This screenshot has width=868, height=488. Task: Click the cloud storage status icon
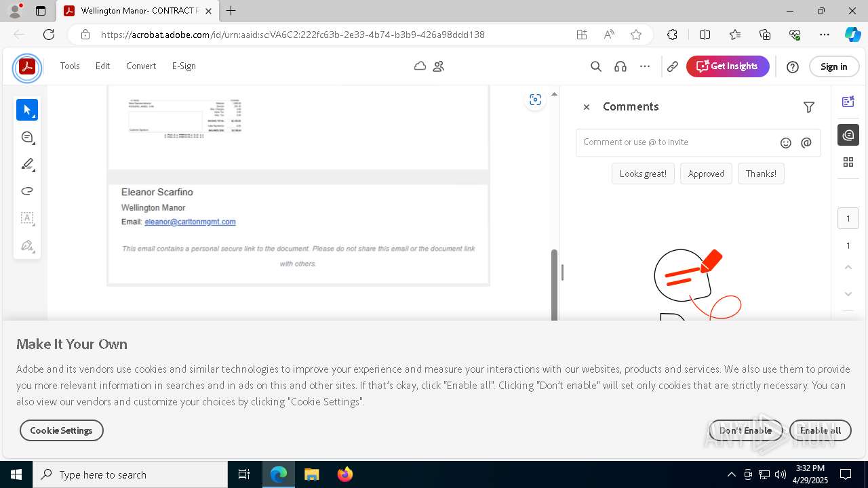(x=420, y=66)
